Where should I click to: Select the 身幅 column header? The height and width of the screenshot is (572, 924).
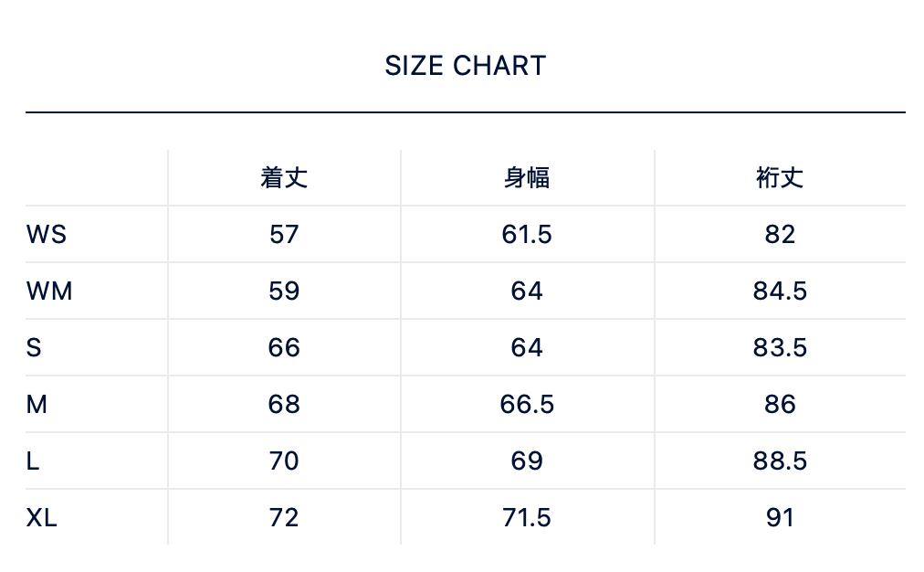click(527, 177)
